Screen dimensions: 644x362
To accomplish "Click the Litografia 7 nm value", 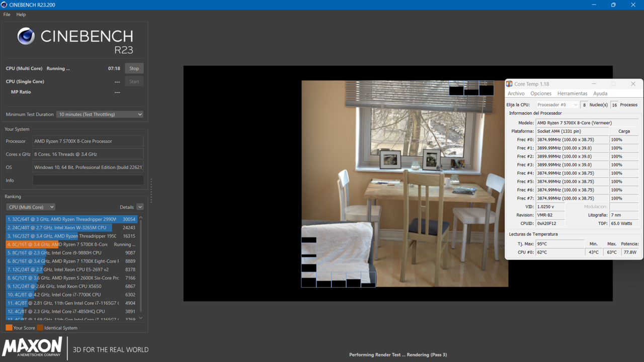I will coord(624,215).
